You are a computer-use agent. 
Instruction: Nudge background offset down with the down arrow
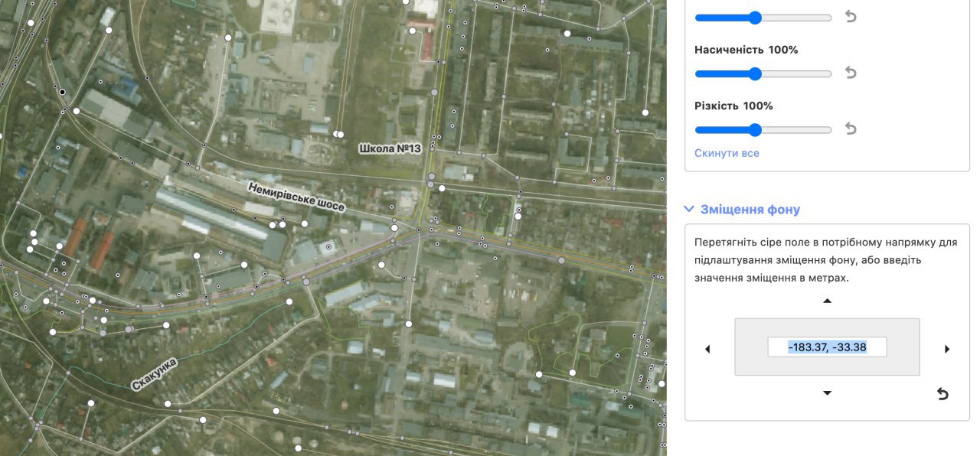[x=827, y=393]
